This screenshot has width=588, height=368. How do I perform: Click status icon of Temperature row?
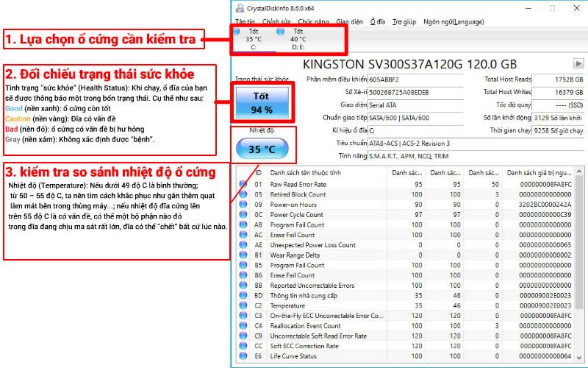point(243,305)
